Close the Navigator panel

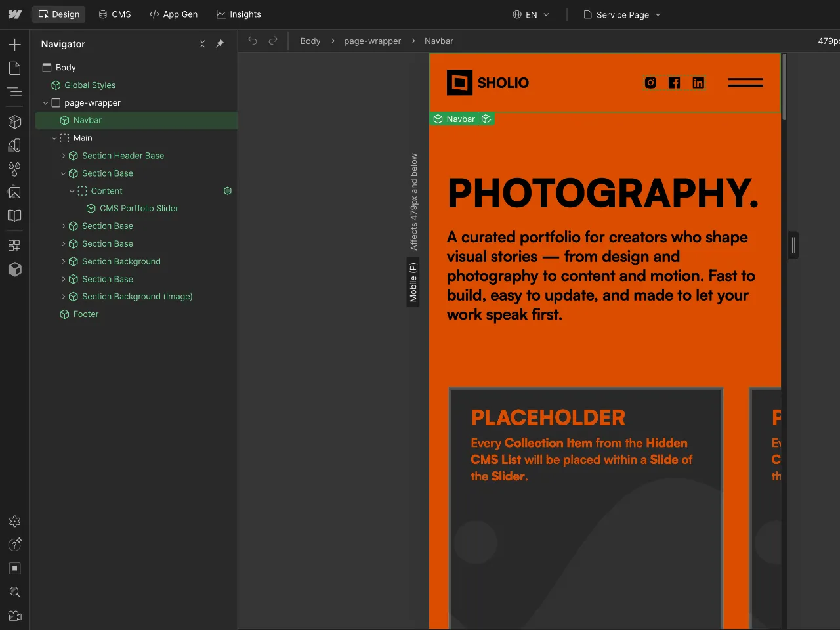[x=203, y=43]
